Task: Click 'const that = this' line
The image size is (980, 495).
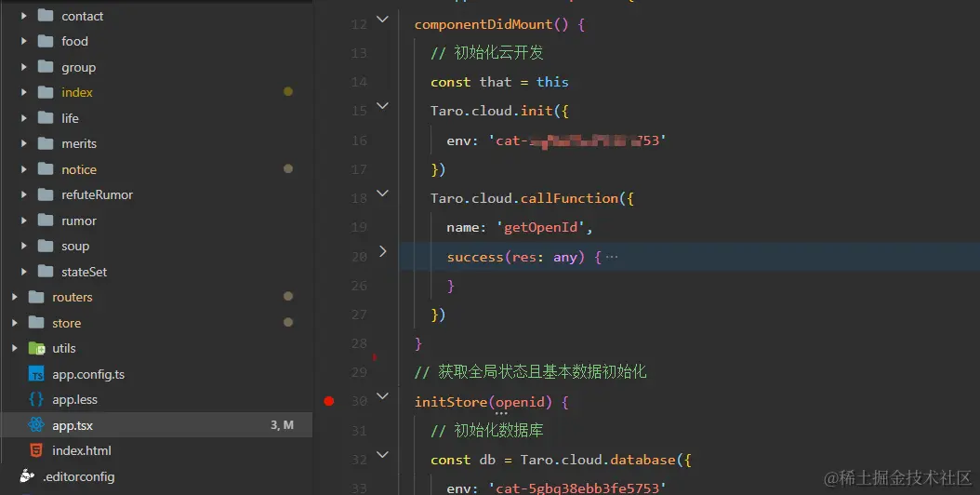Action: point(499,82)
